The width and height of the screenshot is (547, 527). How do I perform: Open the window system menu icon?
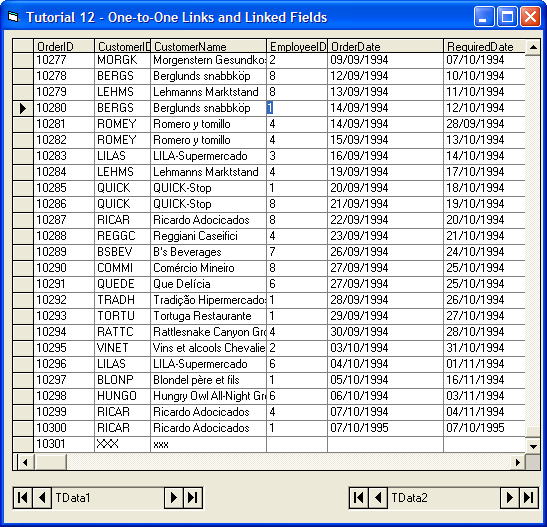[x=13, y=17]
